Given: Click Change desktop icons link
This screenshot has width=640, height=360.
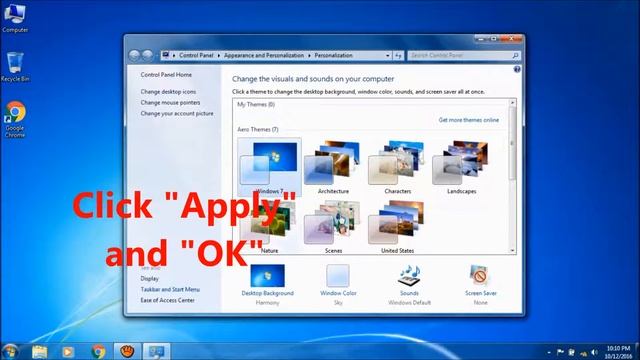Looking at the screenshot, I should 168,92.
